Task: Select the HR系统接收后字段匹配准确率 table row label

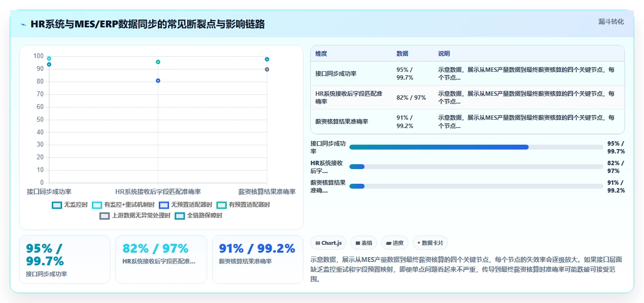Action: [x=349, y=98]
